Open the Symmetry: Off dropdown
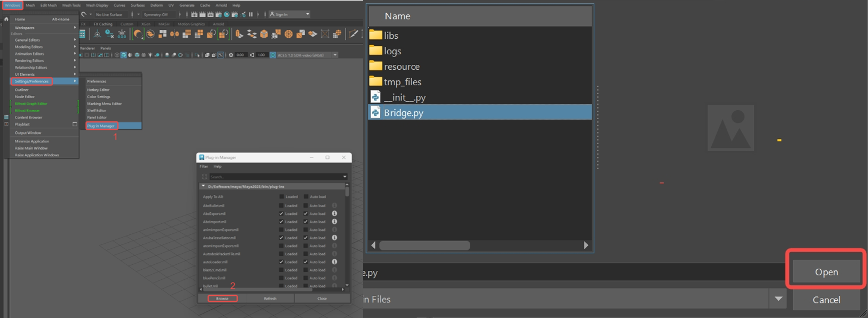The height and width of the screenshot is (318, 868). (x=160, y=14)
